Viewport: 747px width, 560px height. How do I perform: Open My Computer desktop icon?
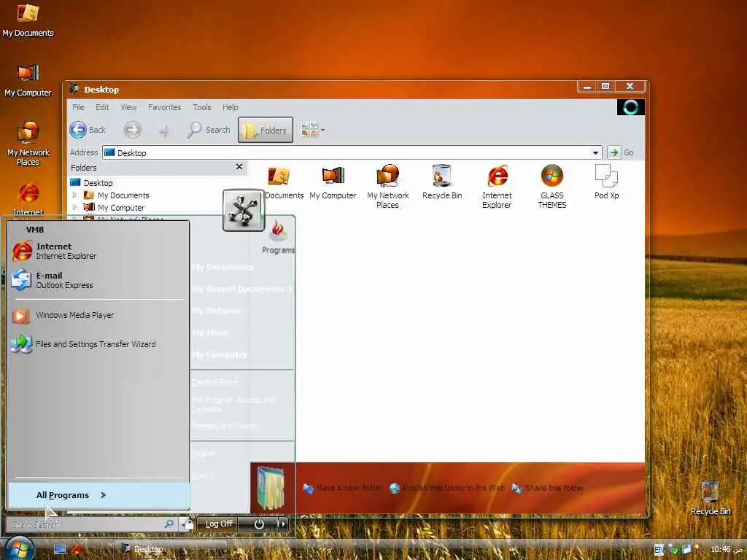[28, 80]
